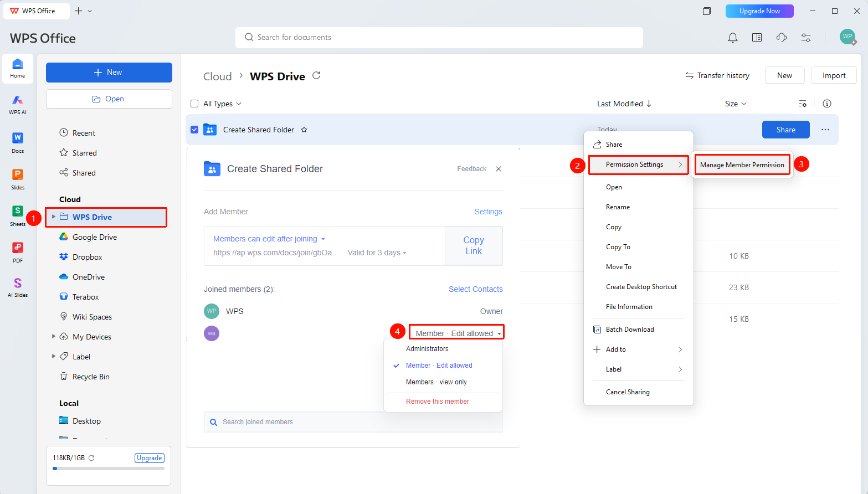Viewport: 868px width, 494px height.
Task: Expand the WPS Drive tree node
Action: coord(54,217)
